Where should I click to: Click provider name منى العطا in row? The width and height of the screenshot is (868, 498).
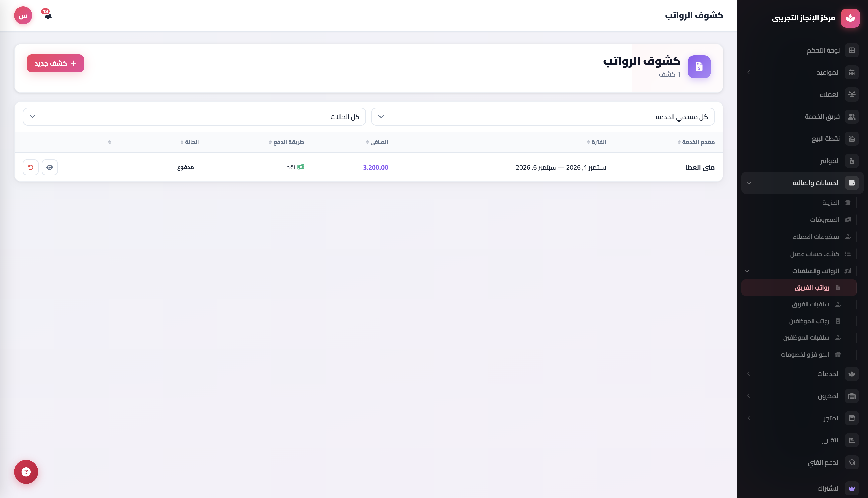pyautogui.click(x=700, y=167)
